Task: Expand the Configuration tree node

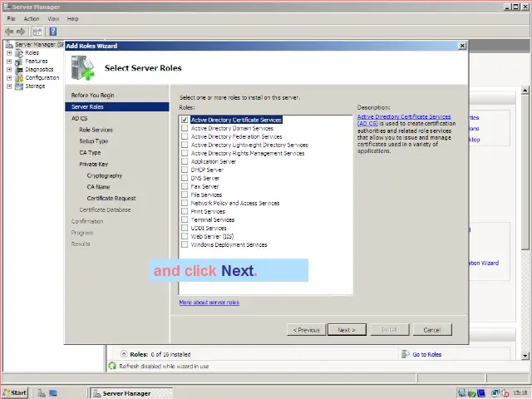Action: (x=9, y=77)
